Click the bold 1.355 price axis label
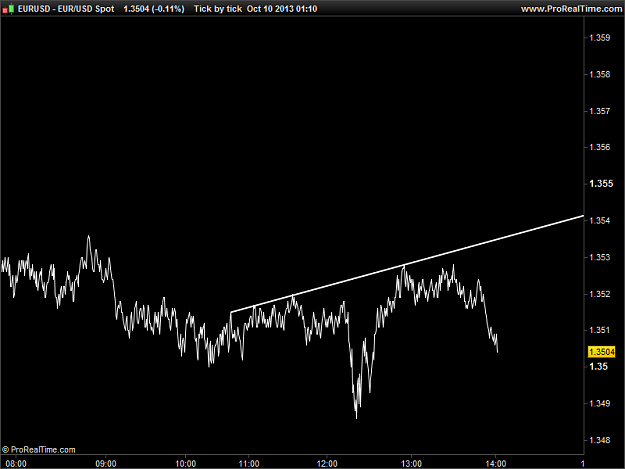The height and width of the screenshot is (469, 625). tap(601, 184)
